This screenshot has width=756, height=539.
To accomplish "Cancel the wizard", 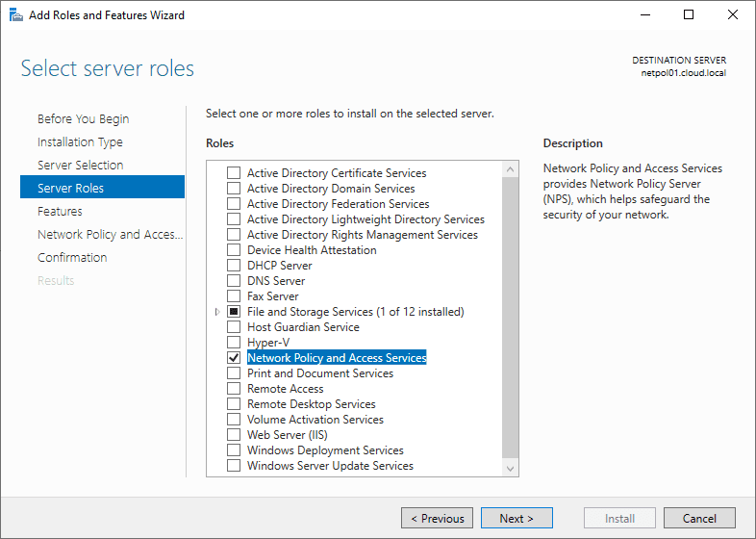I will point(699,519).
